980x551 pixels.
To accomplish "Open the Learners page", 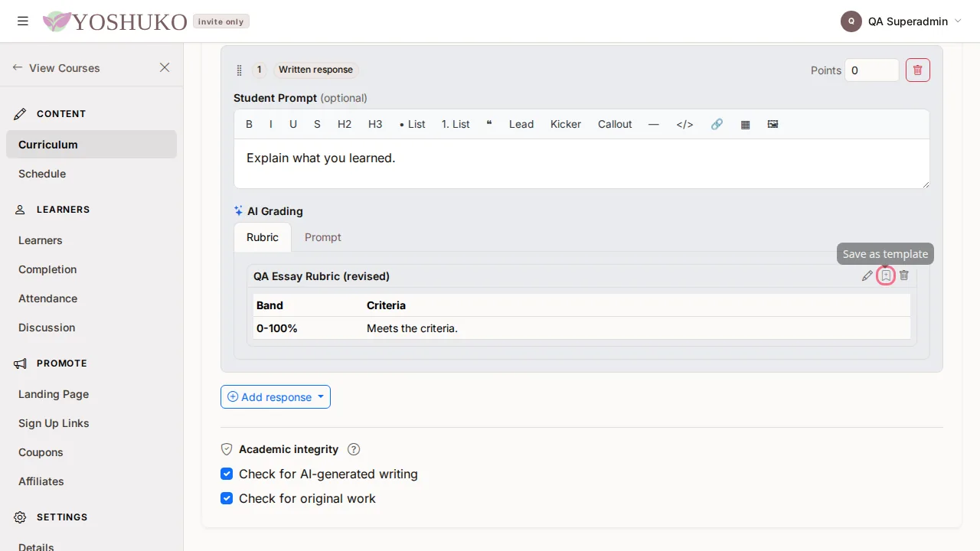I will (91, 240).
